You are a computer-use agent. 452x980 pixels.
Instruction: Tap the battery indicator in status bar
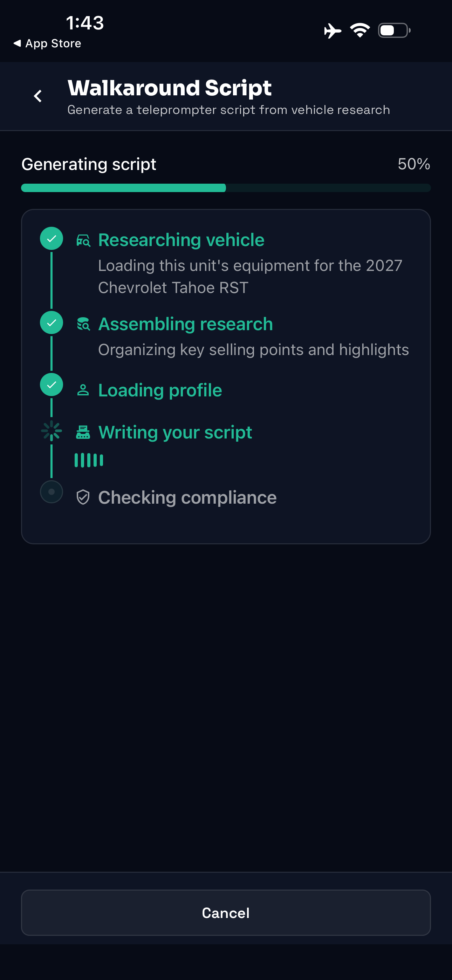tap(394, 30)
